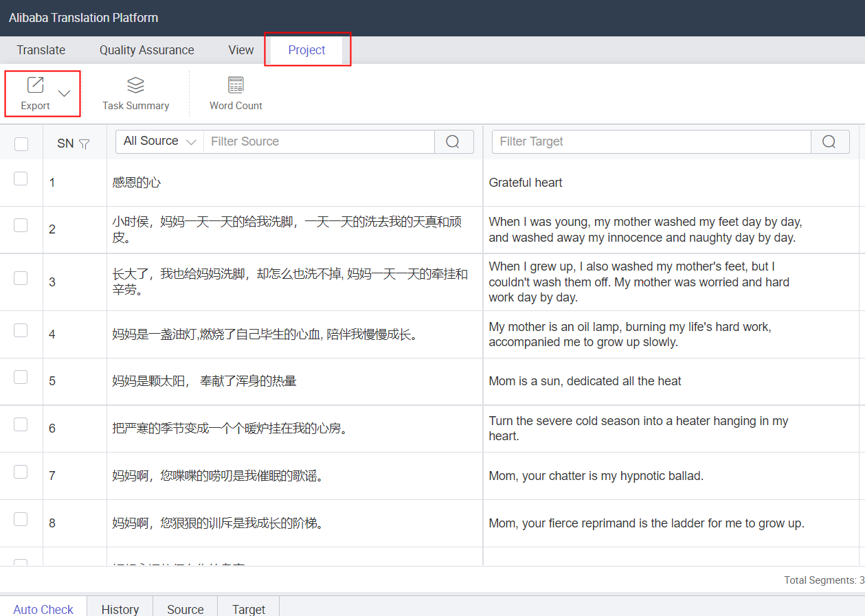The image size is (865, 616).
Task: Open the History bottom tab
Action: pos(120,609)
